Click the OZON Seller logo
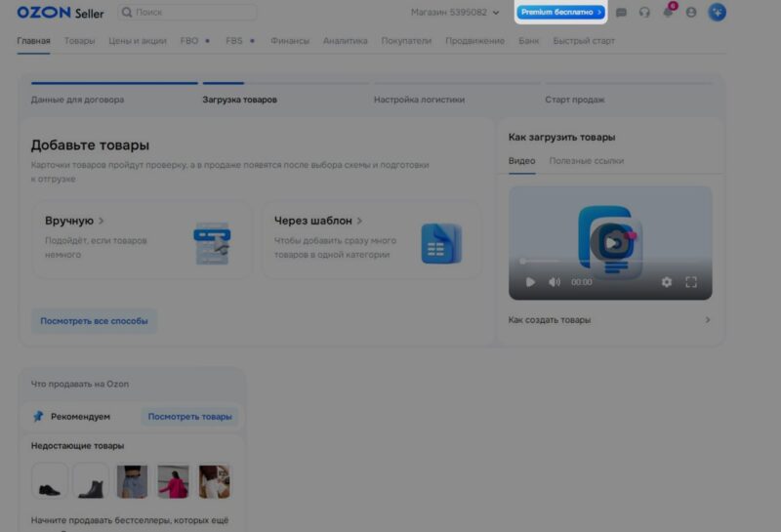This screenshot has height=532, width=781. tap(61, 13)
